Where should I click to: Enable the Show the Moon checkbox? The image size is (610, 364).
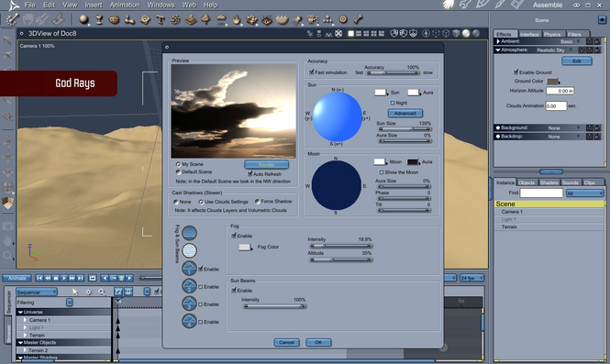tap(382, 171)
